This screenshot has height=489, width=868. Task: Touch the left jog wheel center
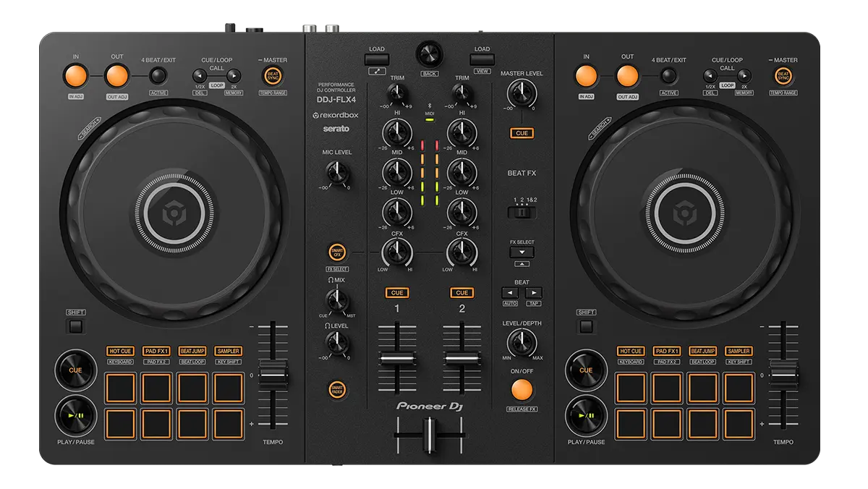174,215
